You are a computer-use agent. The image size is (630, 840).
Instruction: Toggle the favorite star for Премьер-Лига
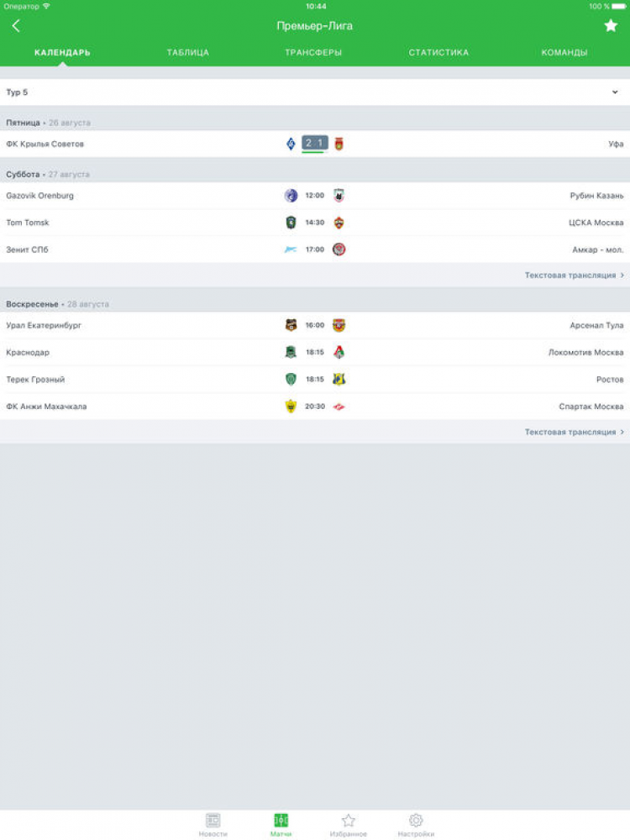pos(611,26)
